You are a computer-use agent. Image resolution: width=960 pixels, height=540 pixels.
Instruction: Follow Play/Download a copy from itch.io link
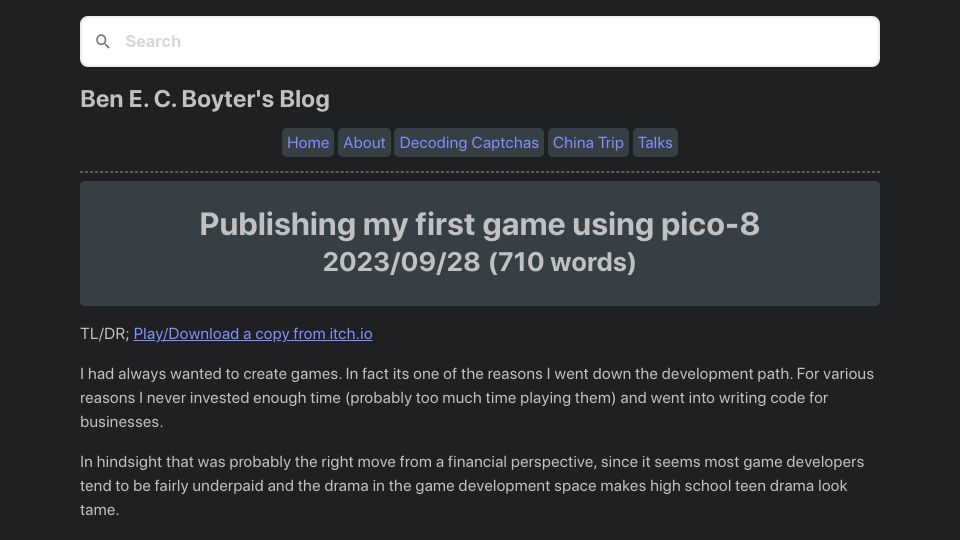click(x=253, y=334)
